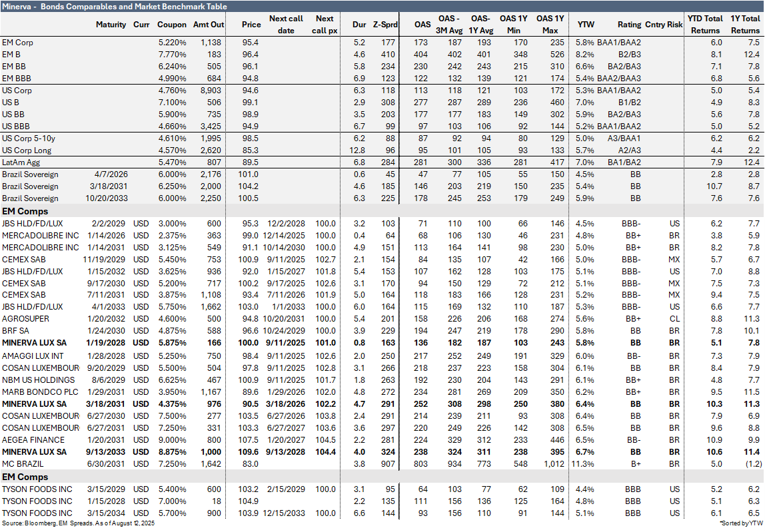Viewport: 765px width, 532px height.
Task: Click MARB BONDCO PLC price '89.6'
Action: coord(251,392)
